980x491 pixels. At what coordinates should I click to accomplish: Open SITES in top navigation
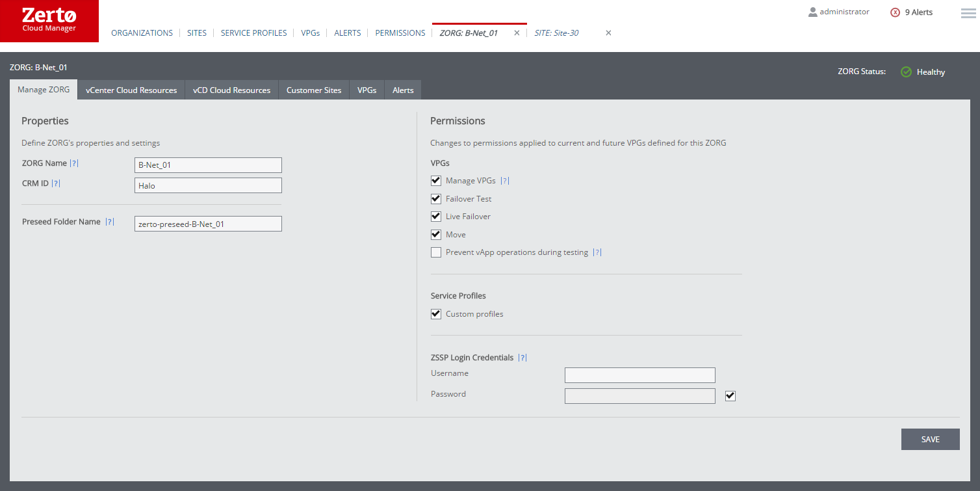click(x=197, y=33)
